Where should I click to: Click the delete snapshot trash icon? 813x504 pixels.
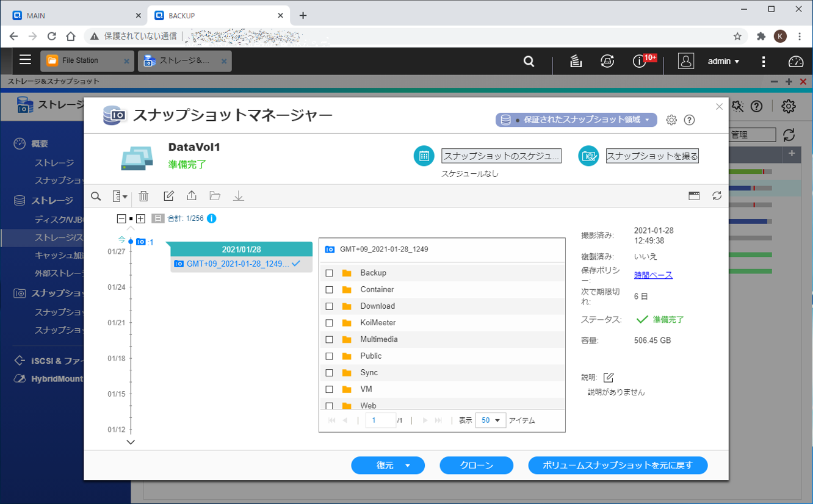coord(143,196)
